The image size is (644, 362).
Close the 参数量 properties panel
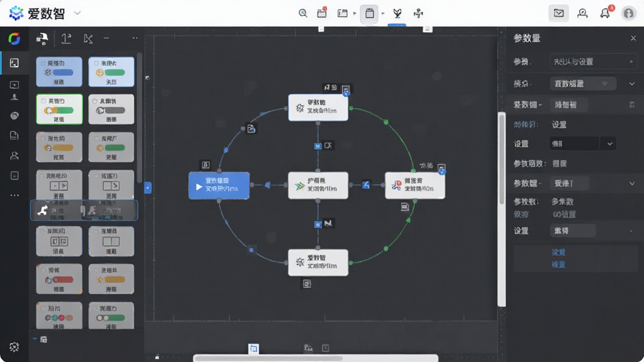pyautogui.click(x=633, y=38)
